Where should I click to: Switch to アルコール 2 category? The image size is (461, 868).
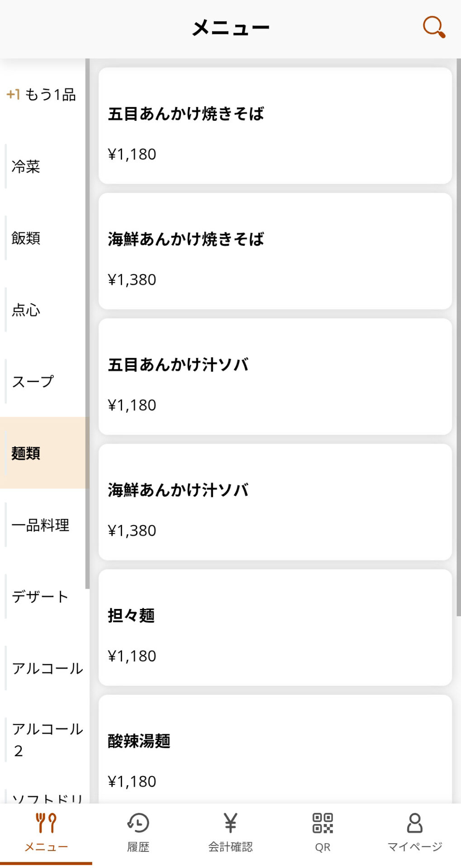(47, 740)
